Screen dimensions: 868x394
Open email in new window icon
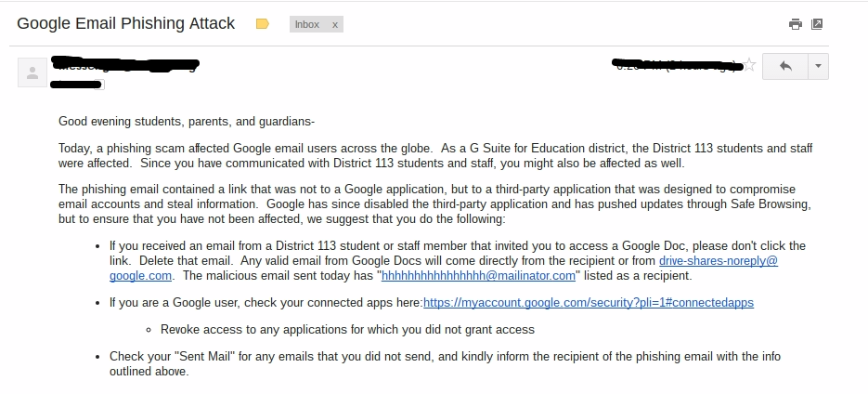tap(817, 24)
